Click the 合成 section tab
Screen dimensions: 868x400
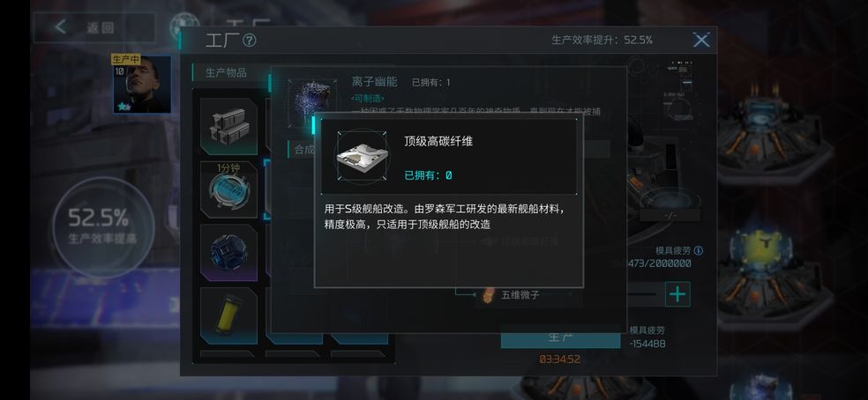pos(303,150)
